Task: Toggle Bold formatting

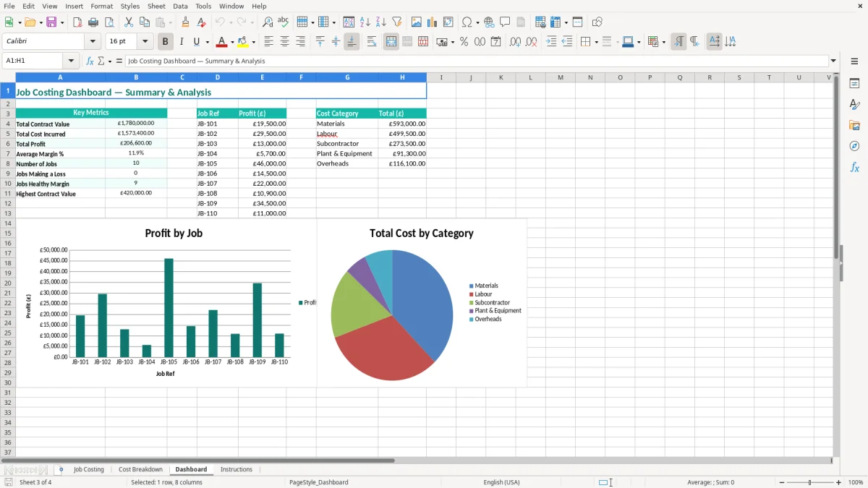Action: point(166,42)
